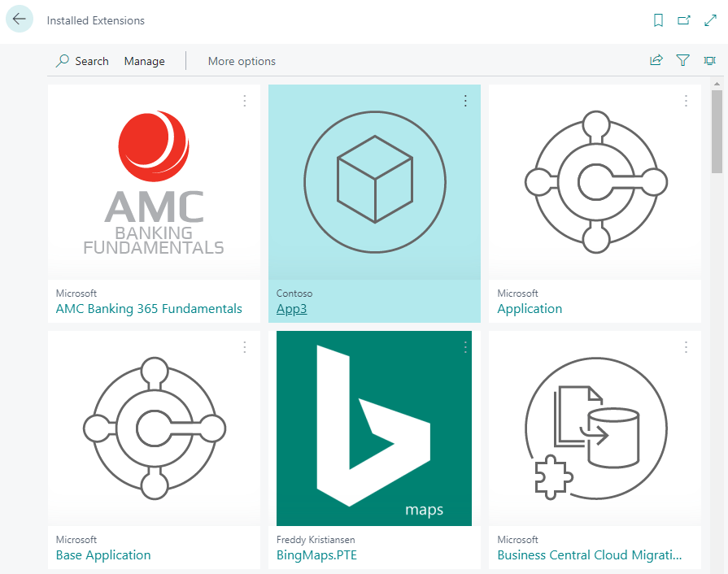Open the AMC Banking 365 Fundamentals link
The image size is (728, 574).
click(149, 309)
